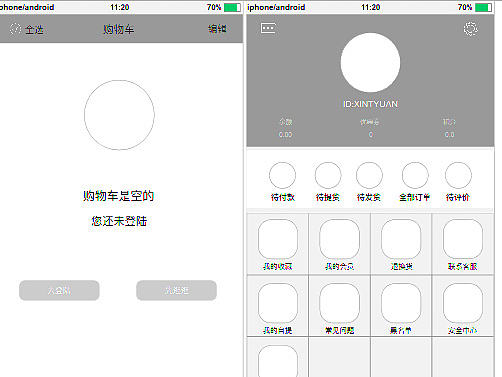Viewport: 502px width, 377px height.
Task: Open the 全部订单 all orders icon
Action: coord(415,175)
